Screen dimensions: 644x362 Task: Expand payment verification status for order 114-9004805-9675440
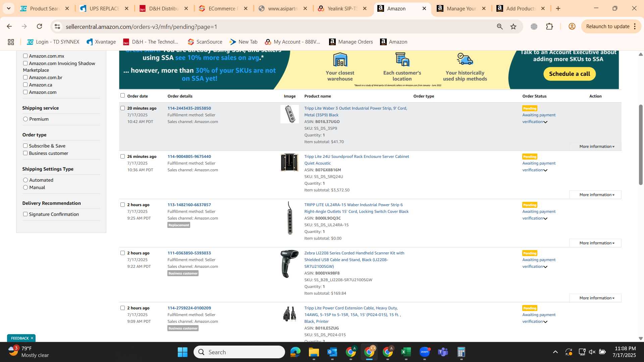545,170
